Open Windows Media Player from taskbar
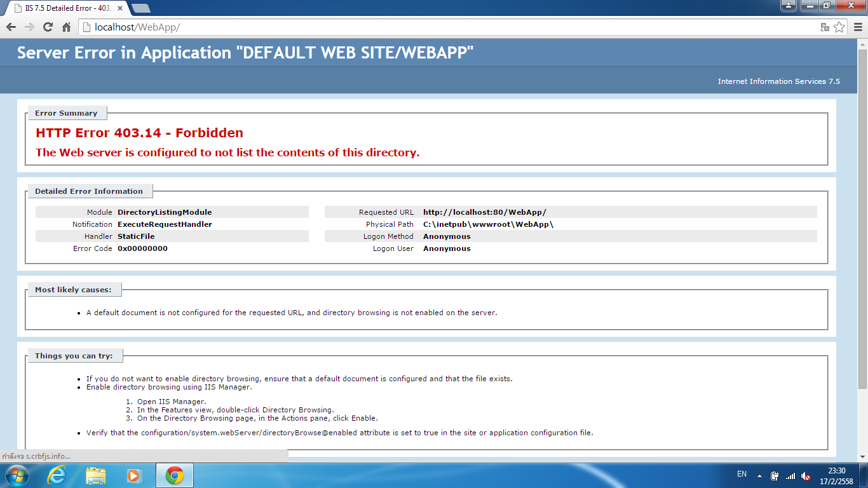This screenshot has width=868, height=488. point(134,475)
